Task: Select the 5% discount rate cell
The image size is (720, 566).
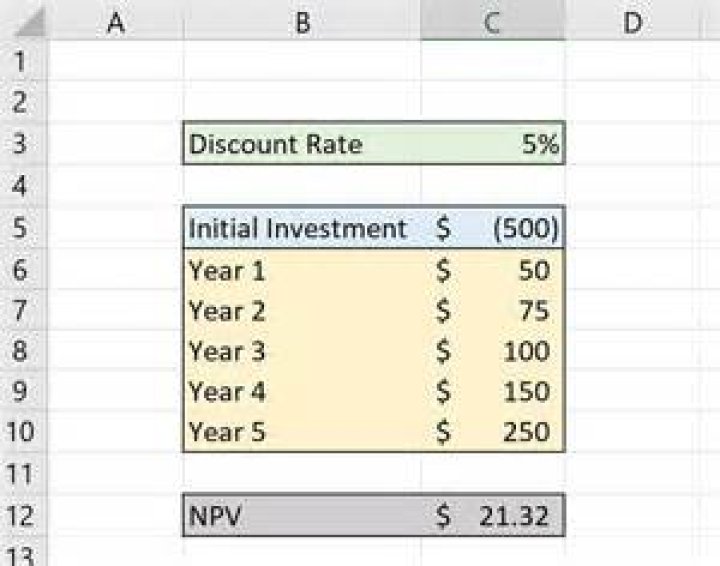Action: (x=492, y=144)
